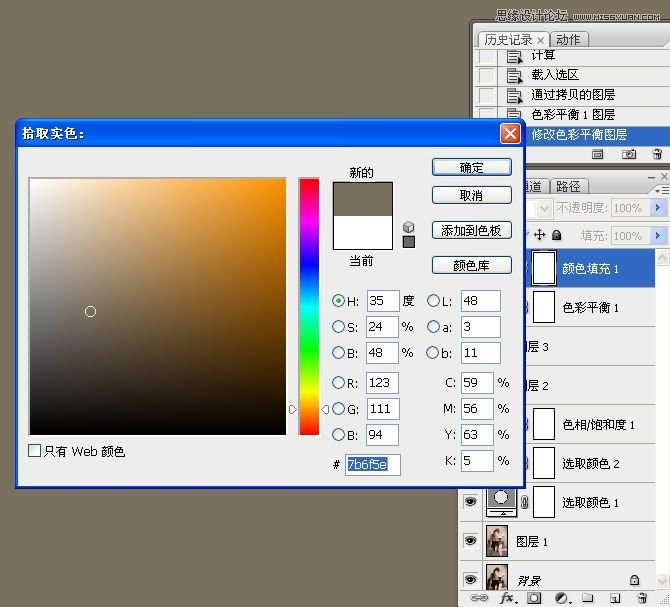Close the History tab with its x
Screen dimensions: 670x607
pyautogui.click(x=541, y=40)
